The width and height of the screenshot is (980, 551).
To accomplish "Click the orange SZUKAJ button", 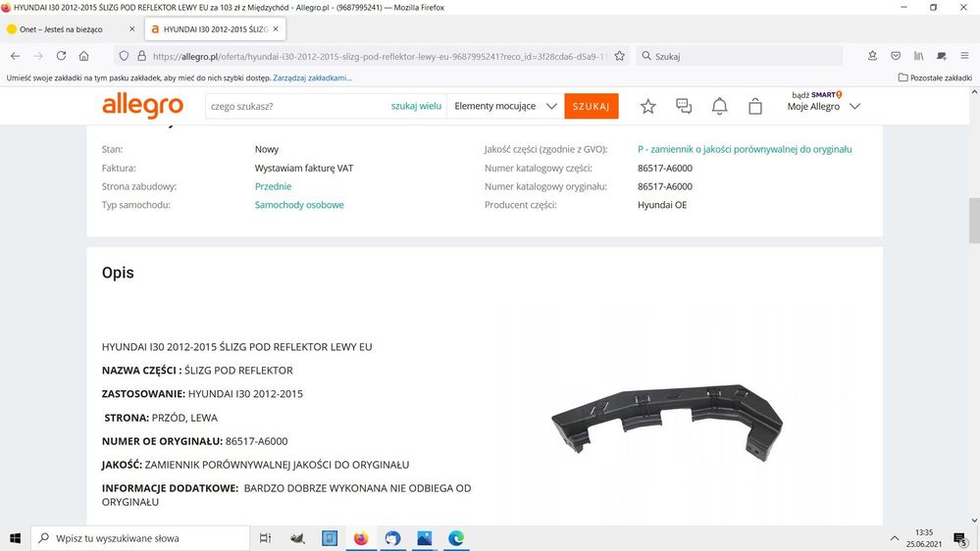I will [592, 106].
